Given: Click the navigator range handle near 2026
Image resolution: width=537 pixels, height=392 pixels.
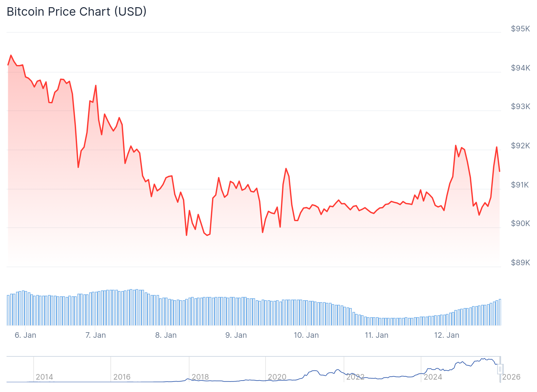Looking at the screenshot, I should click(x=500, y=369).
